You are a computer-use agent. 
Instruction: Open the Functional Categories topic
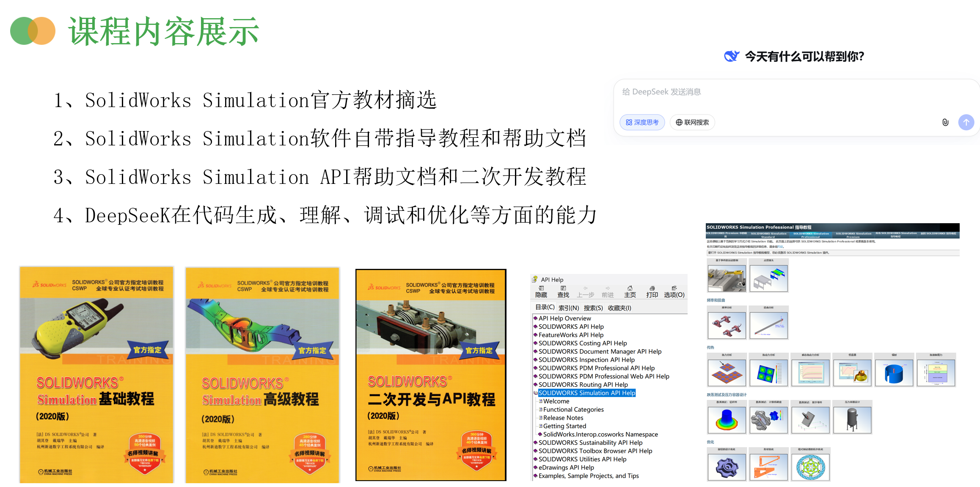(x=573, y=409)
